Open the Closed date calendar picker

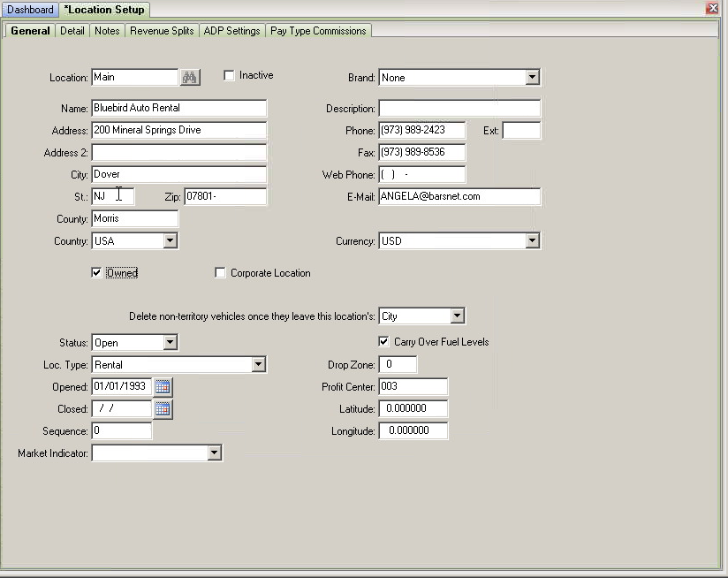(163, 409)
